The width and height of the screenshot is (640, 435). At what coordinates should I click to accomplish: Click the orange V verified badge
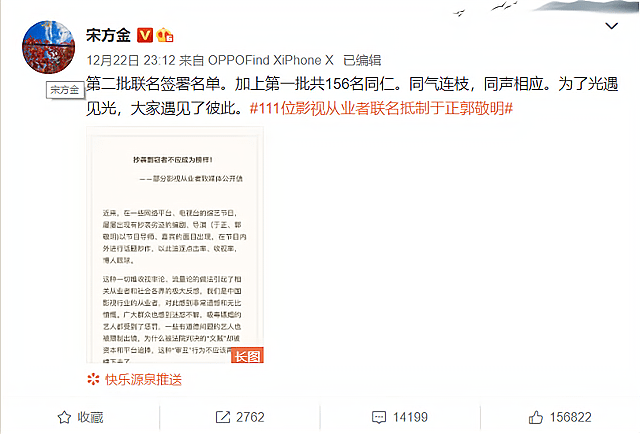[x=144, y=35]
